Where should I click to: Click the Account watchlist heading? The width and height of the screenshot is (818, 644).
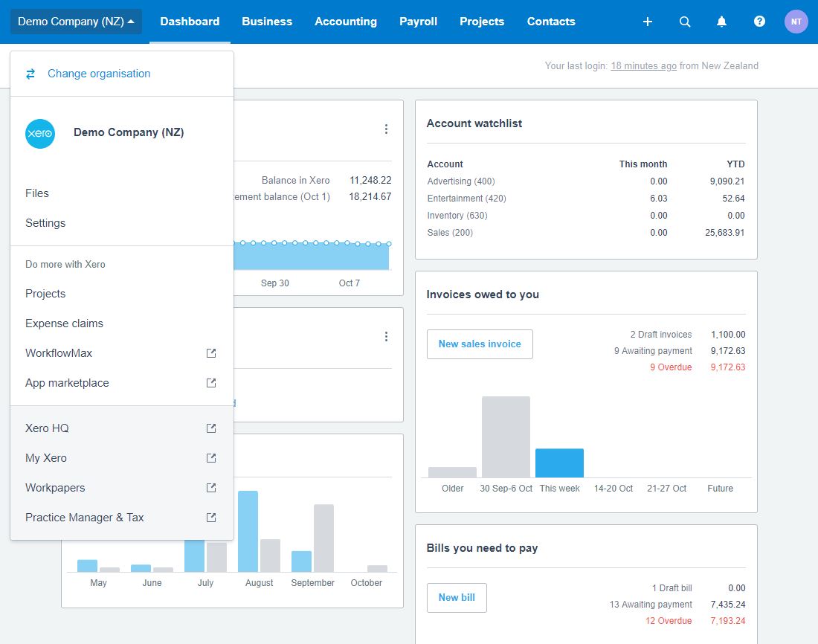pos(474,123)
